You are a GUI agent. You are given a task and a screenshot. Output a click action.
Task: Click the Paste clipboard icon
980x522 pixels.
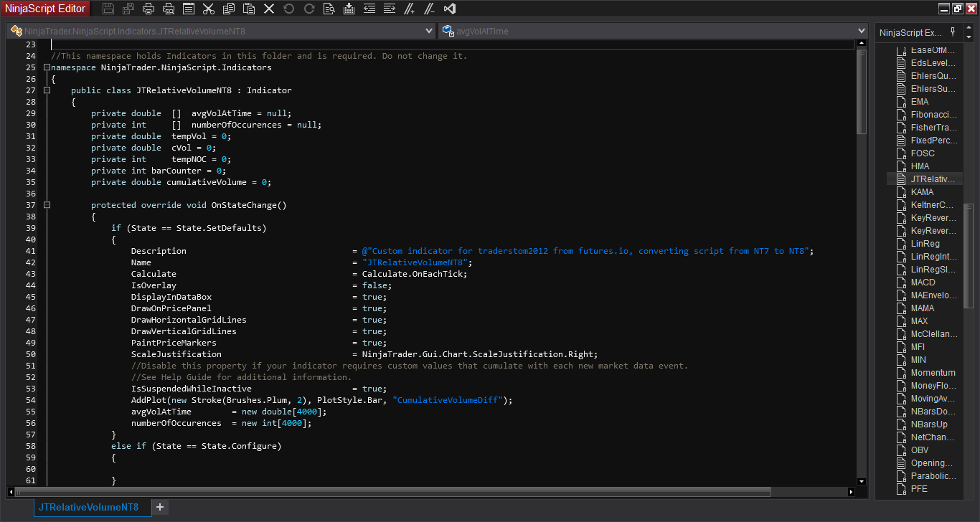249,9
